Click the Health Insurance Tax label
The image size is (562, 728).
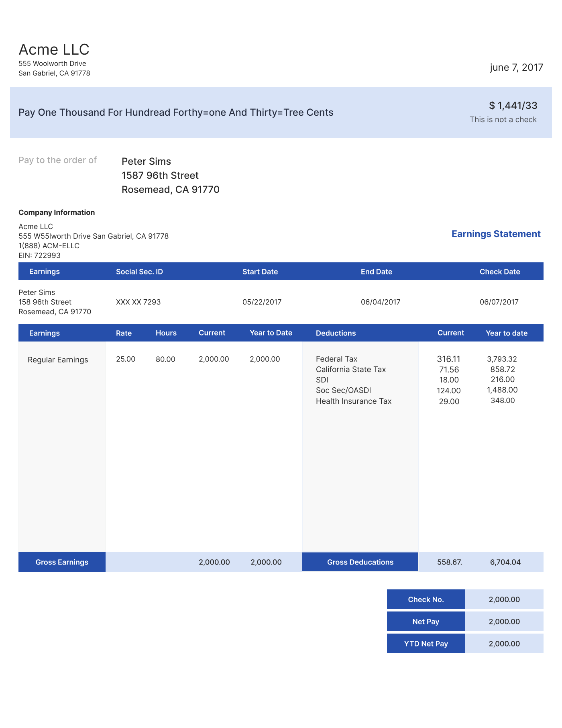coord(354,401)
